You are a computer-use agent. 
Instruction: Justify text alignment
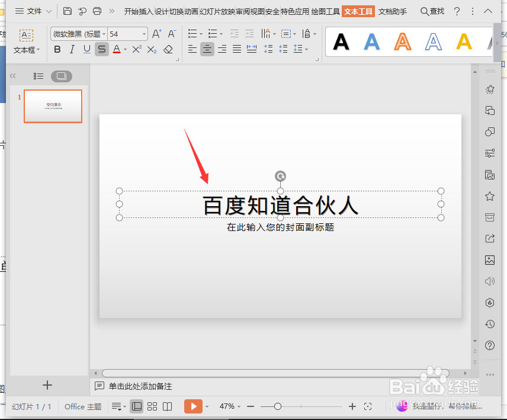tap(237, 49)
